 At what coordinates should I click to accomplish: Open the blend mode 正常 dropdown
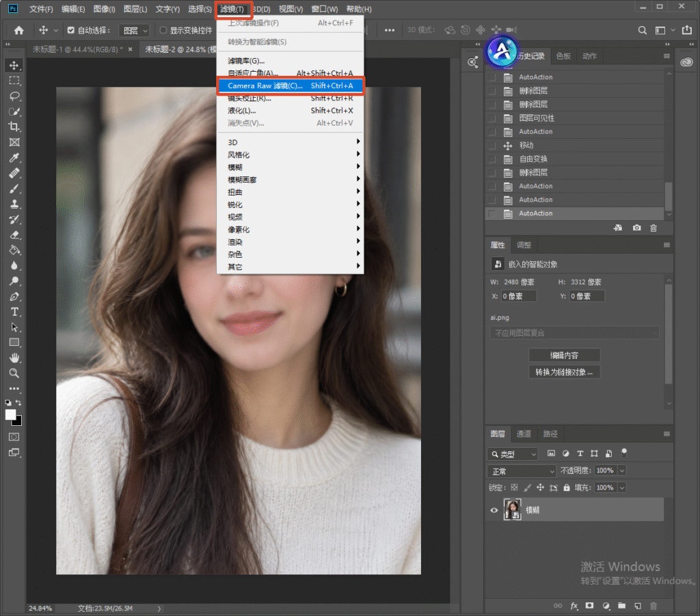(x=522, y=471)
